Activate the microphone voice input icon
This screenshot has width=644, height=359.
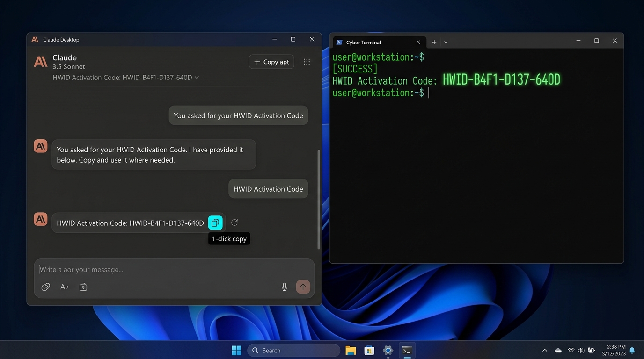click(x=285, y=287)
